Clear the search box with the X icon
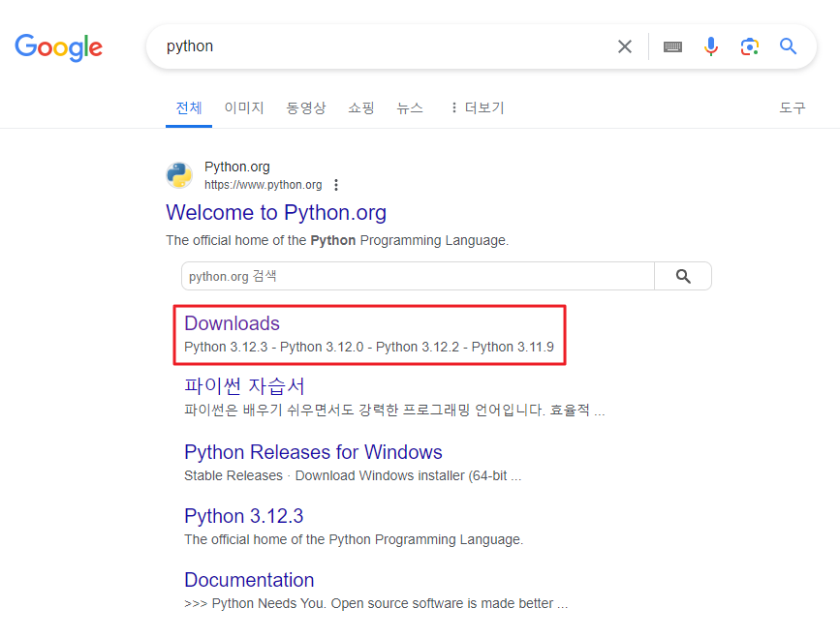840x639 pixels. click(625, 46)
